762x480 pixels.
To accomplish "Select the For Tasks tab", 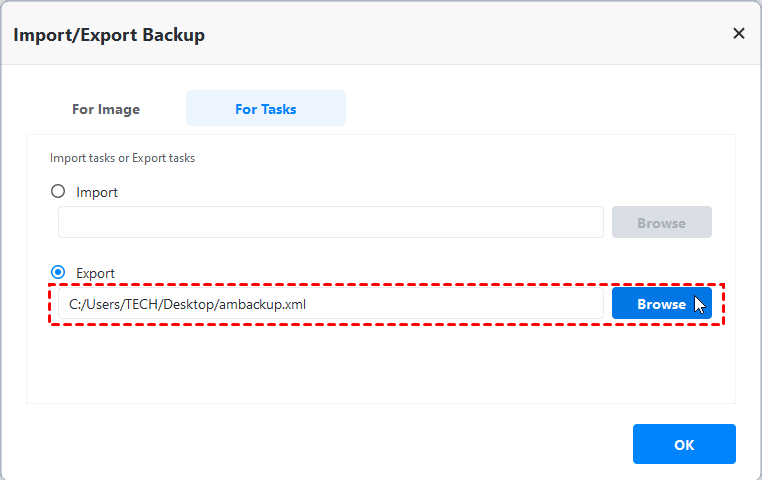I will coord(265,109).
